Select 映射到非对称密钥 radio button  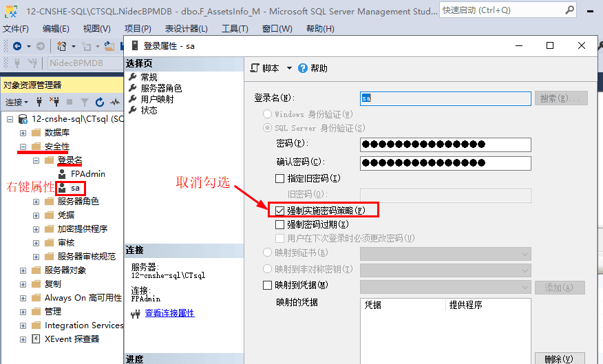(x=267, y=268)
